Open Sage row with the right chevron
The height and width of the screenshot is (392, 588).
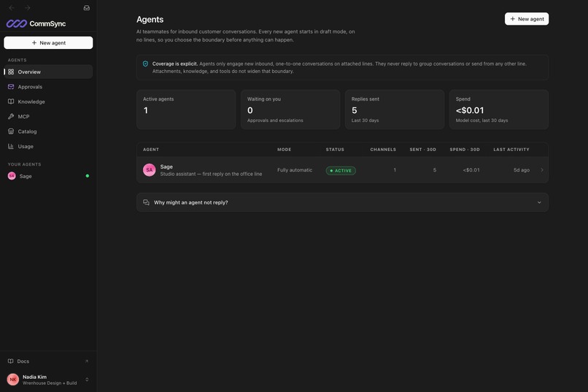(542, 170)
